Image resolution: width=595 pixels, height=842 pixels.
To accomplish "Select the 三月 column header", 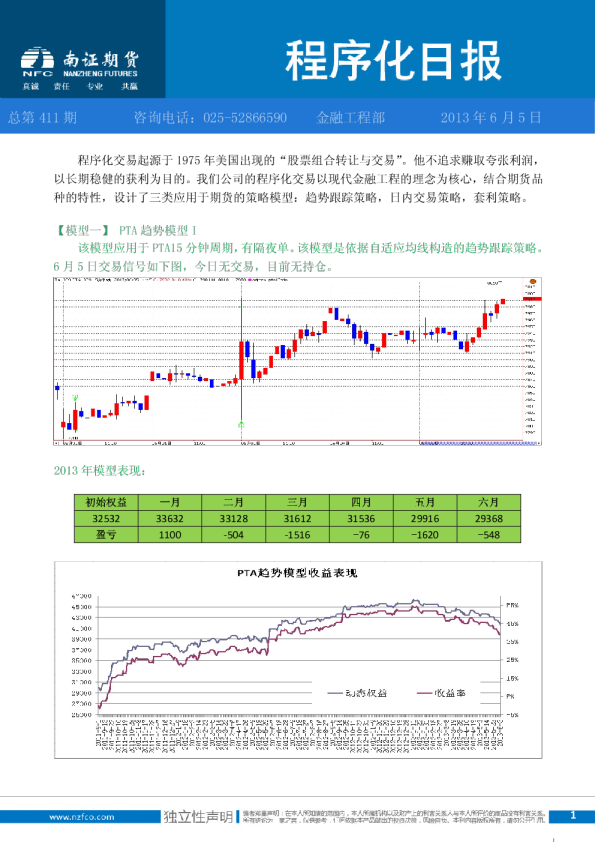I will coord(297,502).
